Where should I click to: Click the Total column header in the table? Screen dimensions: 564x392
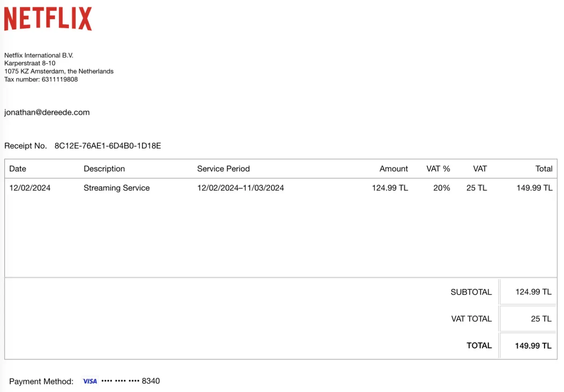[x=544, y=169]
